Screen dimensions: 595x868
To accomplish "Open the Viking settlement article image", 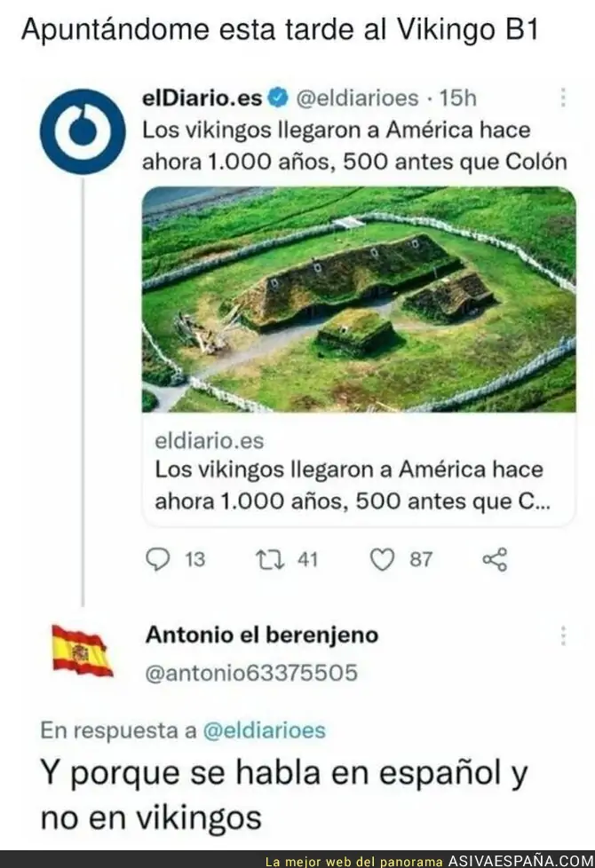I will (359, 299).
